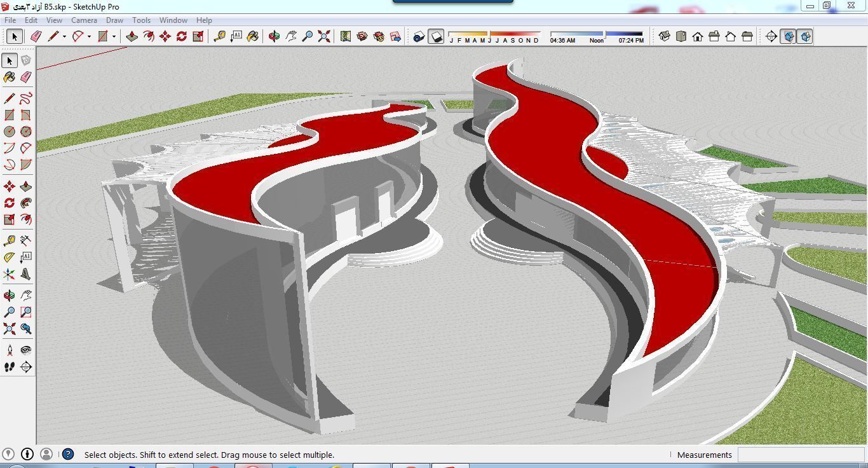
Task: Switch to Top view
Action: pyautogui.click(x=681, y=36)
